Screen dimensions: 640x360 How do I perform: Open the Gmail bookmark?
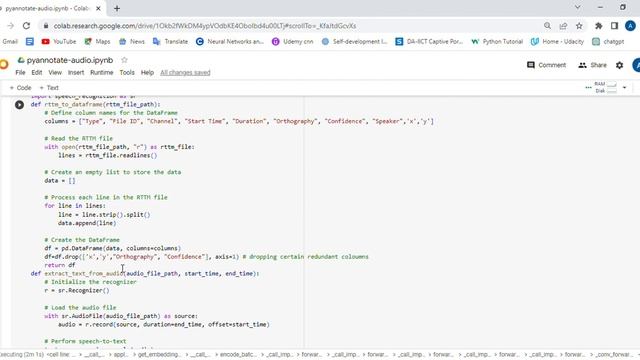[10, 42]
